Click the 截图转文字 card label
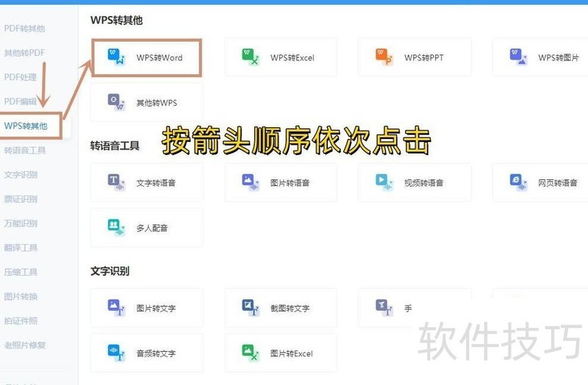The image size is (588, 385). coord(290,309)
